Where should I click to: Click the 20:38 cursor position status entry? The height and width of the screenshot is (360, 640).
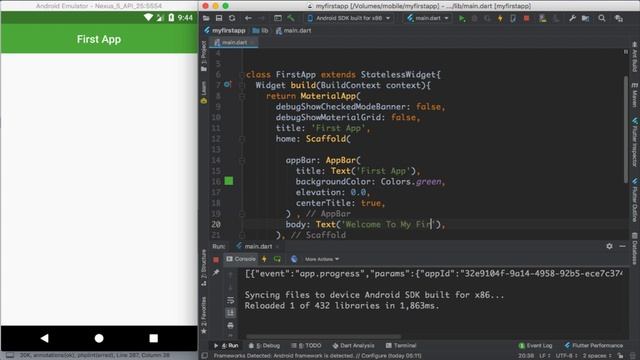tap(526, 356)
